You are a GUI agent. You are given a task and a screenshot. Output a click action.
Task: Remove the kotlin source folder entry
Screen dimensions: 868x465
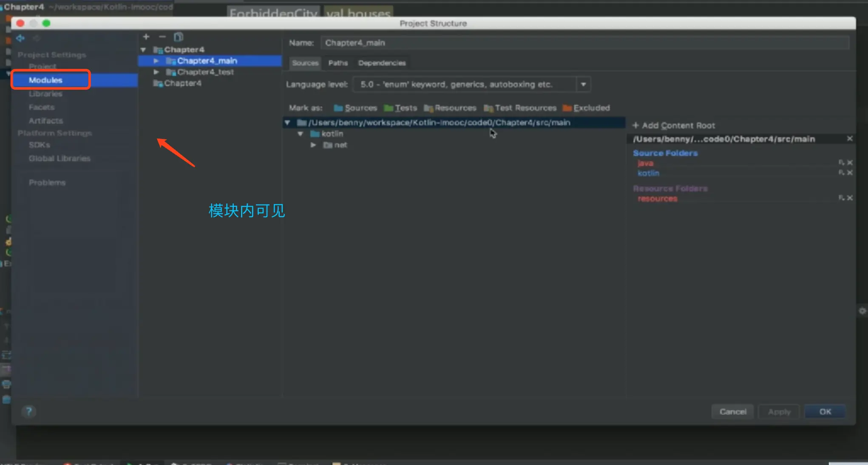click(x=850, y=173)
